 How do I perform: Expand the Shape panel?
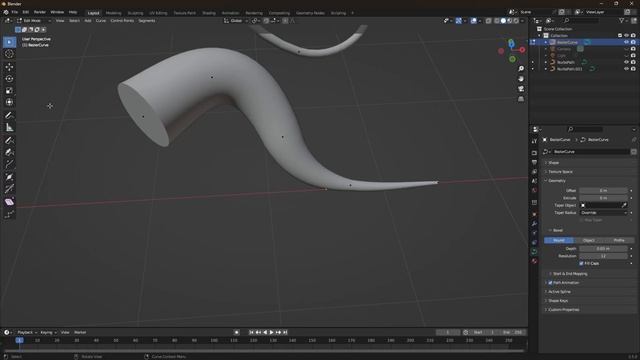pyautogui.click(x=553, y=162)
